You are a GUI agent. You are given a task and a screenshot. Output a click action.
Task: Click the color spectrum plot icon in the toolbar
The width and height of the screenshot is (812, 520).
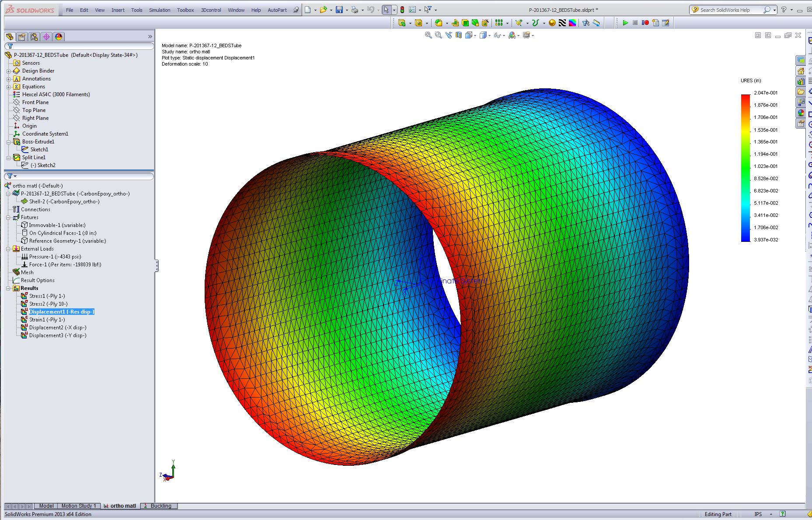coord(572,23)
